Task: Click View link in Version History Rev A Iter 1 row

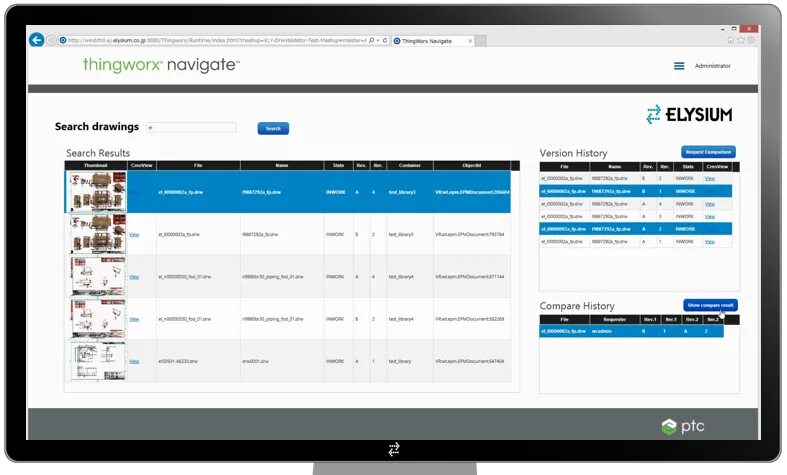Action: click(710, 242)
